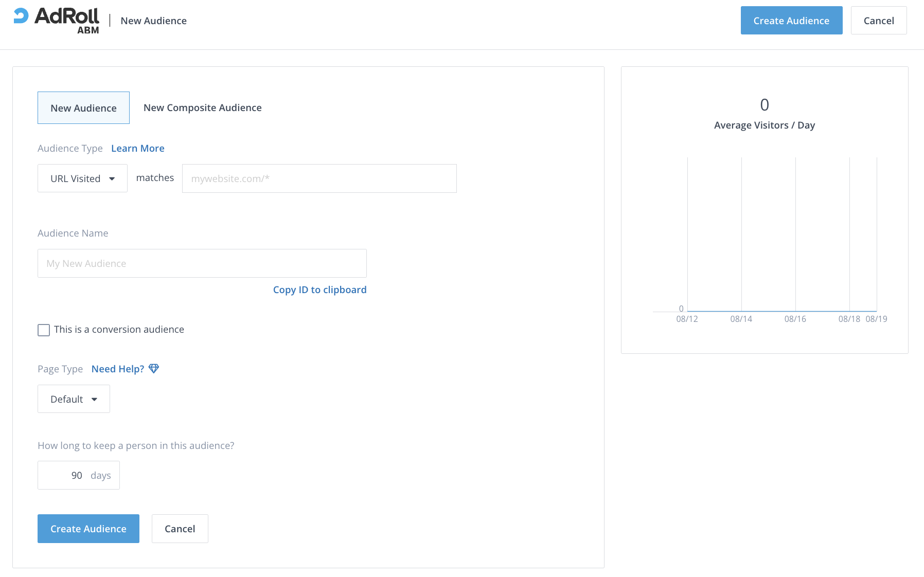Viewport: 924px width, 577px height.
Task: Click the diamond icon next to Need Help
Action: 154,369
